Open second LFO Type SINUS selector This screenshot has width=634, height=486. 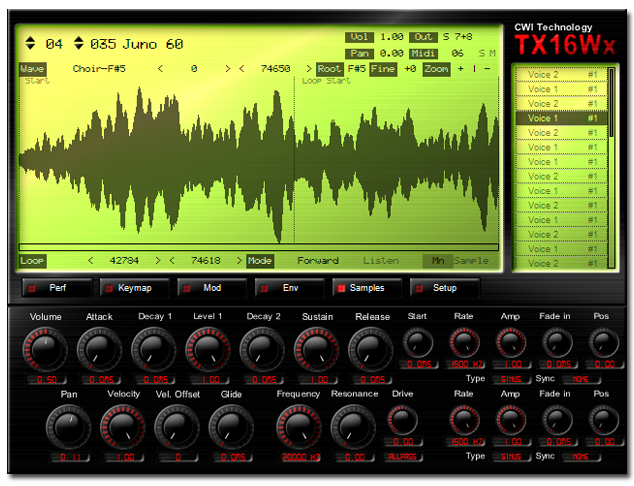pyautogui.click(x=511, y=457)
